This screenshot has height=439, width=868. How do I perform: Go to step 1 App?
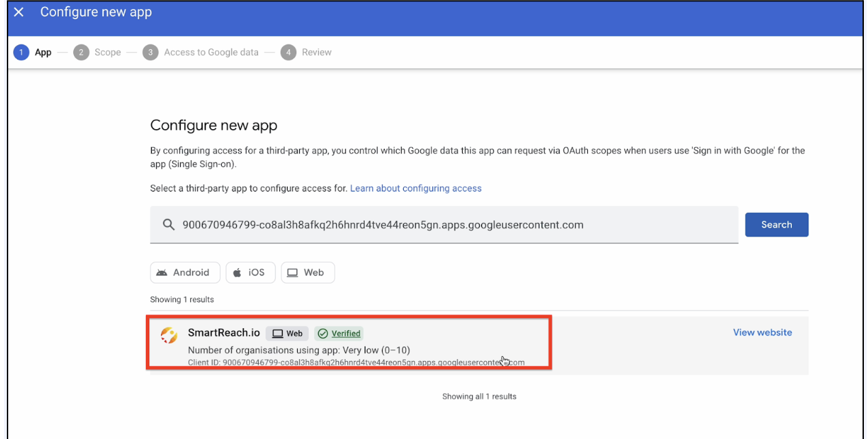(x=33, y=53)
